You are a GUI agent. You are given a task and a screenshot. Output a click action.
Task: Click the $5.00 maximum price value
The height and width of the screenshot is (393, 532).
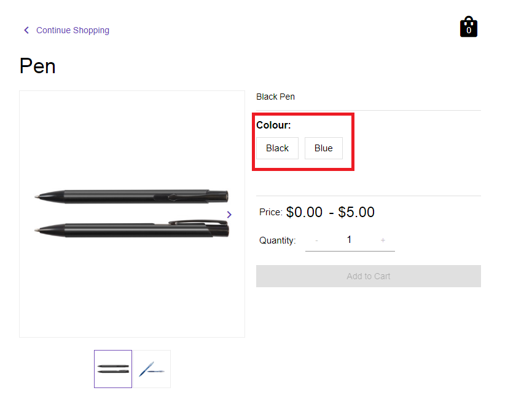point(356,212)
